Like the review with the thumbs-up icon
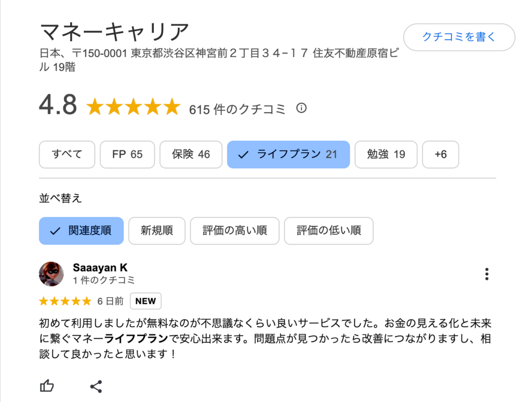The width and height of the screenshot is (532, 402). tap(47, 386)
